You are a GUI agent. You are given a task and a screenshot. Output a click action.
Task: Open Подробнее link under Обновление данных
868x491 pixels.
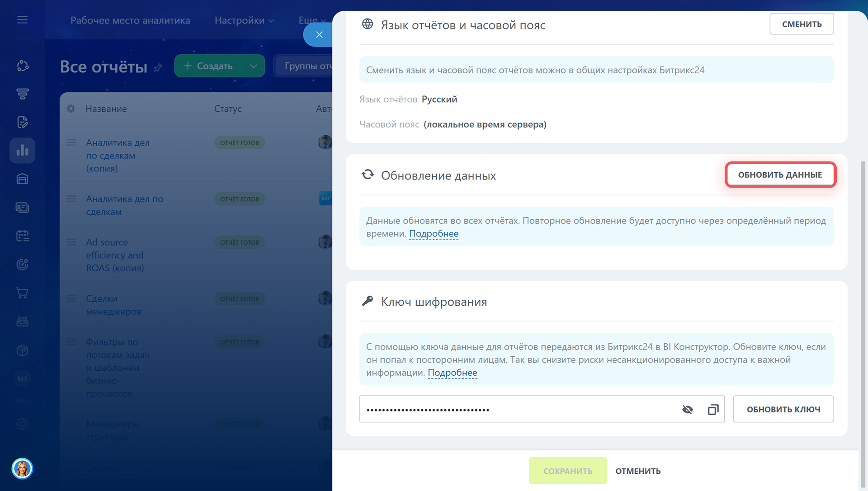pos(433,234)
